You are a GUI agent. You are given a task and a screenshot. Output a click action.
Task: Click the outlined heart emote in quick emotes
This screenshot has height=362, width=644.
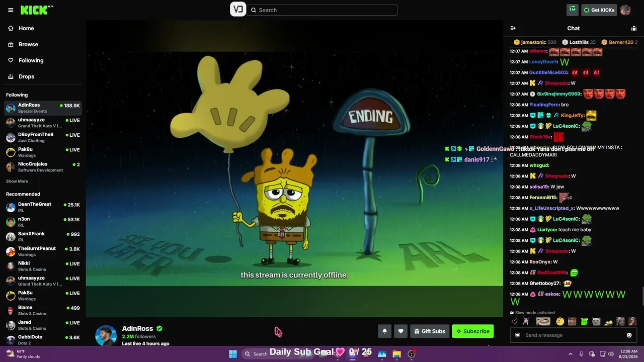click(x=514, y=322)
